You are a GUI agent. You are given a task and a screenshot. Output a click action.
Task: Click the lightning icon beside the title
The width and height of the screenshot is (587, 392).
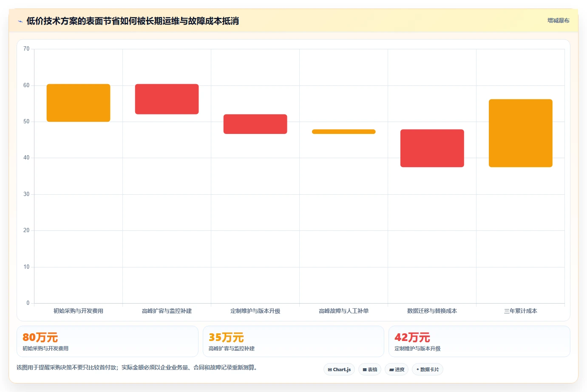(x=20, y=21)
